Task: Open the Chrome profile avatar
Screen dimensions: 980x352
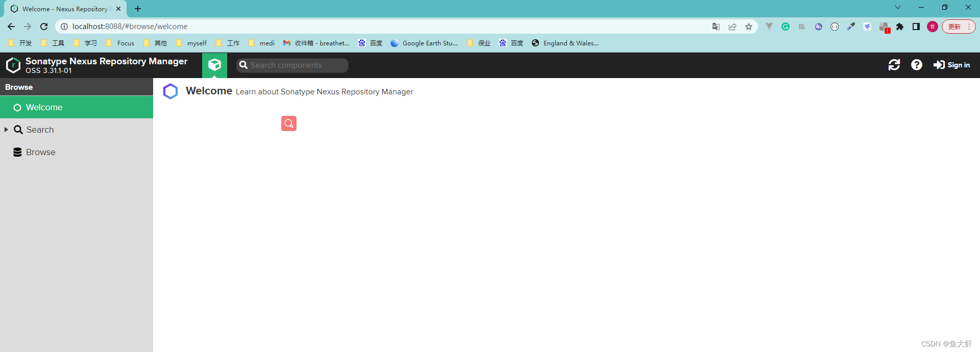Action: click(x=933, y=27)
